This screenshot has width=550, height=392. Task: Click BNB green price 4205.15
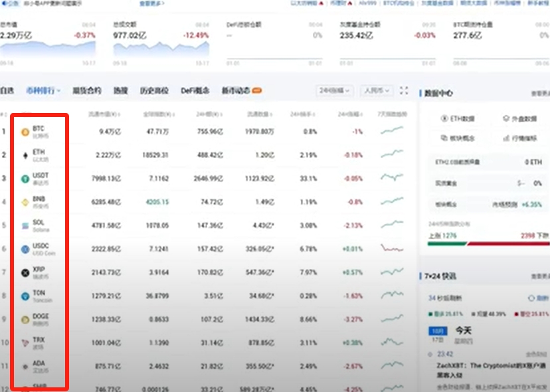(x=157, y=202)
